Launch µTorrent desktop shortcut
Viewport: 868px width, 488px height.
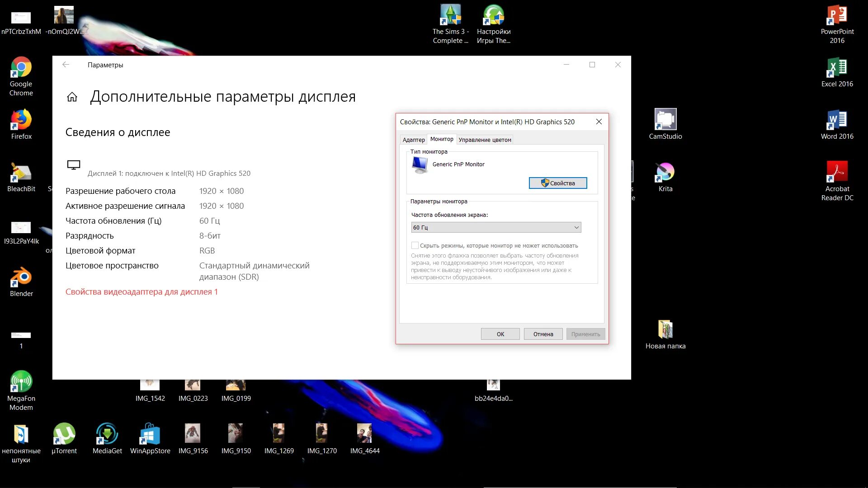tap(64, 434)
